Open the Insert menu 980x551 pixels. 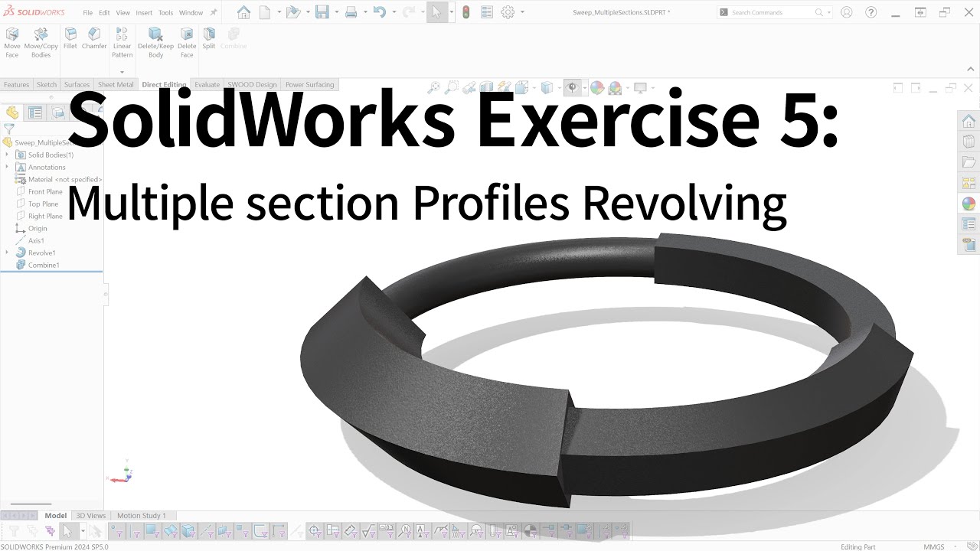(144, 13)
